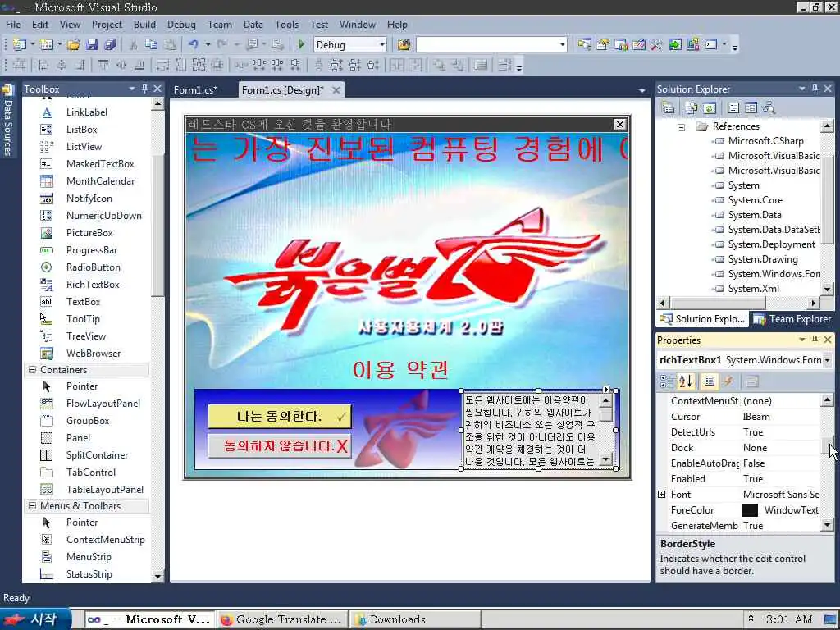
Task: Click the green arrow Start Page icon
Action: 675,44
